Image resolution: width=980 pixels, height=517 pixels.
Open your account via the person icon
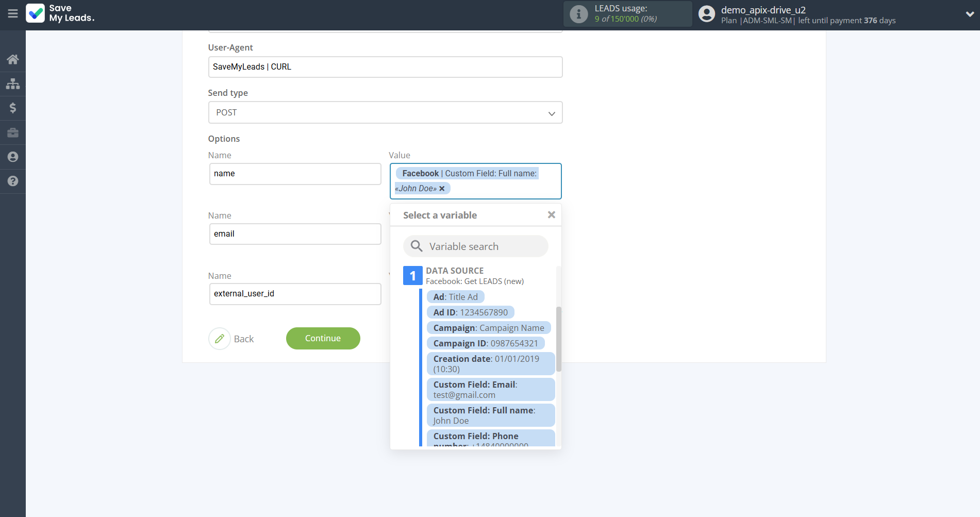point(13,157)
